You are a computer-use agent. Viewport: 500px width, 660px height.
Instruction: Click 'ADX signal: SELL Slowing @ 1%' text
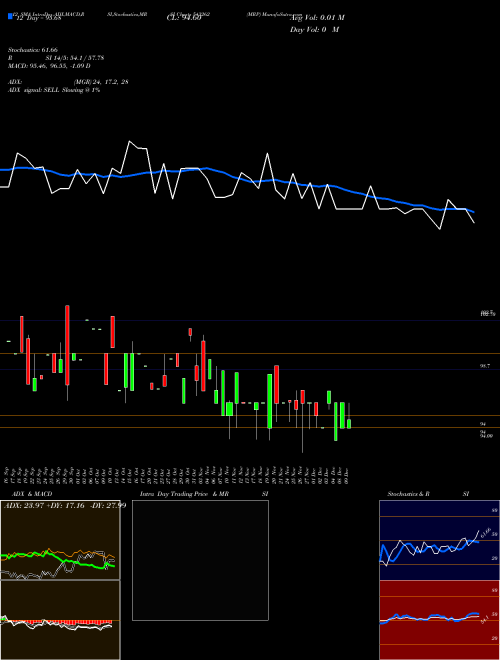(54, 90)
